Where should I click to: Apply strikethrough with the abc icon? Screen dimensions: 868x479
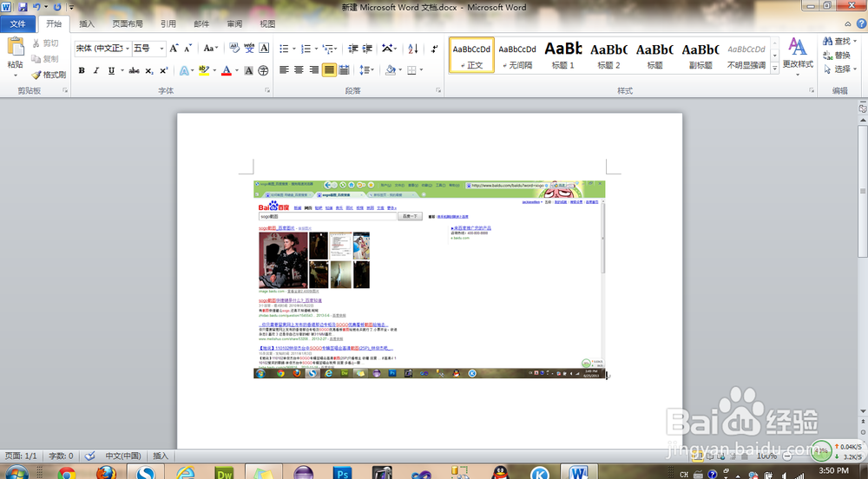click(134, 71)
